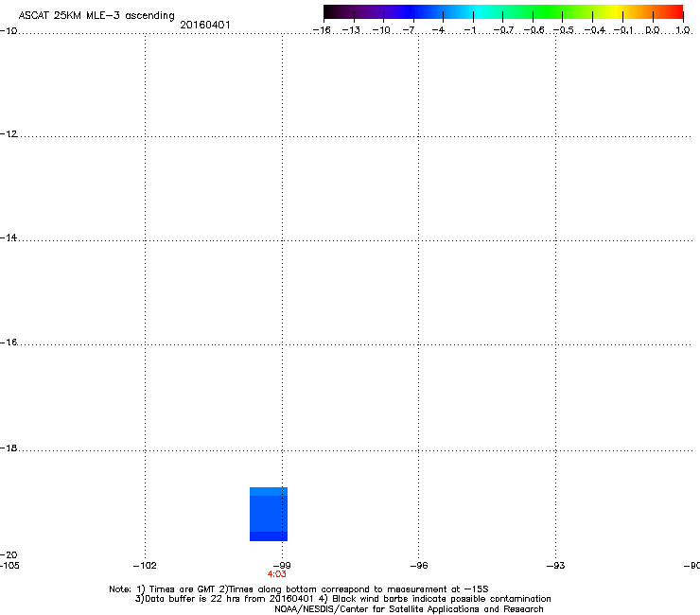Click the red end of the color scale bar
700x615 pixels.
(x=674, y=12)
